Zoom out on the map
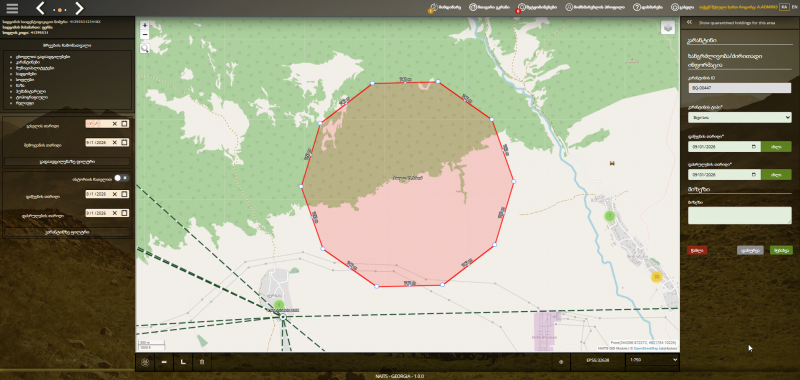Screen dimensions: 800x380 (x=145, y=35)
